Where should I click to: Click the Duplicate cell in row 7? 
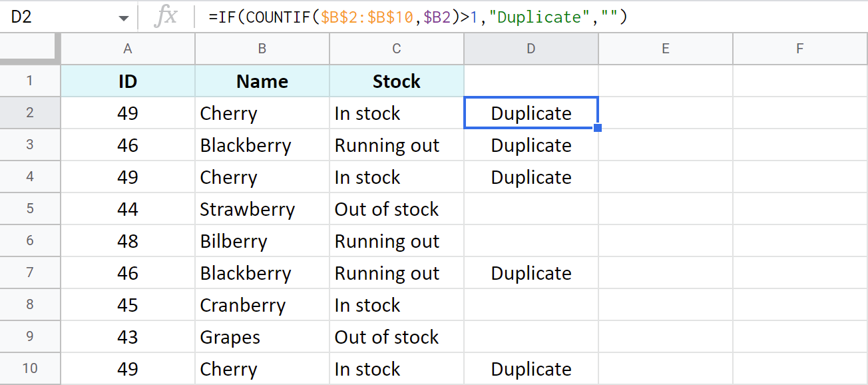[x=531, y=272]
